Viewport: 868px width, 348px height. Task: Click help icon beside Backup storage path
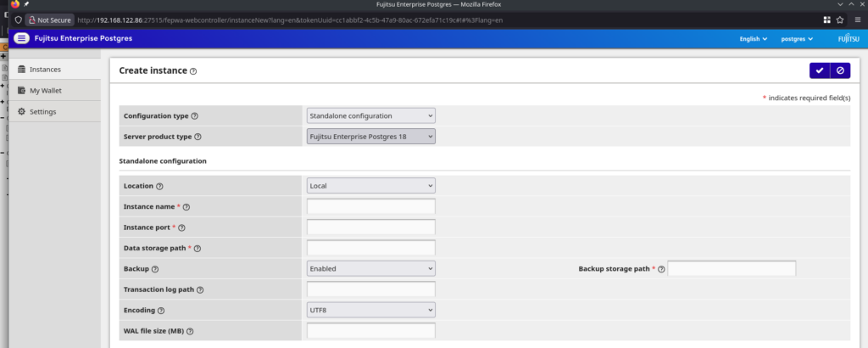[x=661, y=269]
